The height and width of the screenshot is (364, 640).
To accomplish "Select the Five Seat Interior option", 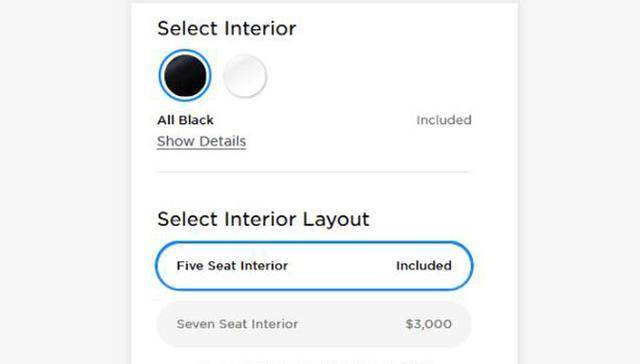I will (x=314, y=266).
